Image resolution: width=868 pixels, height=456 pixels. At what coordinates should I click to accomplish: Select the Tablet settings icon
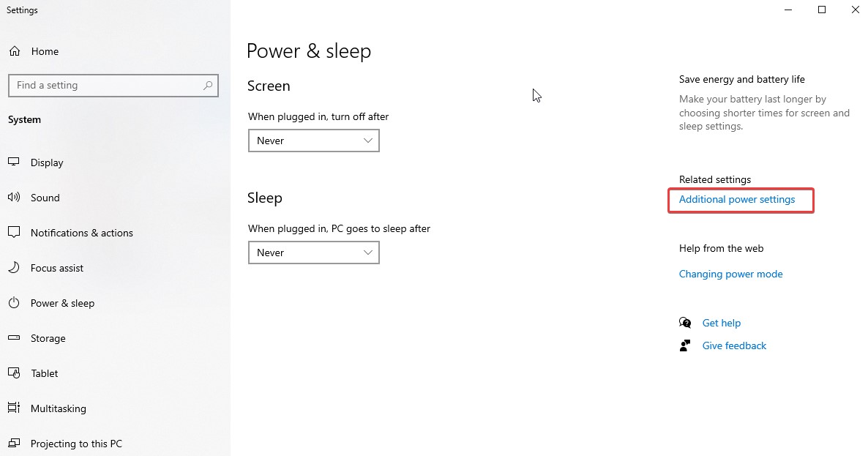[x=15, y=373]
